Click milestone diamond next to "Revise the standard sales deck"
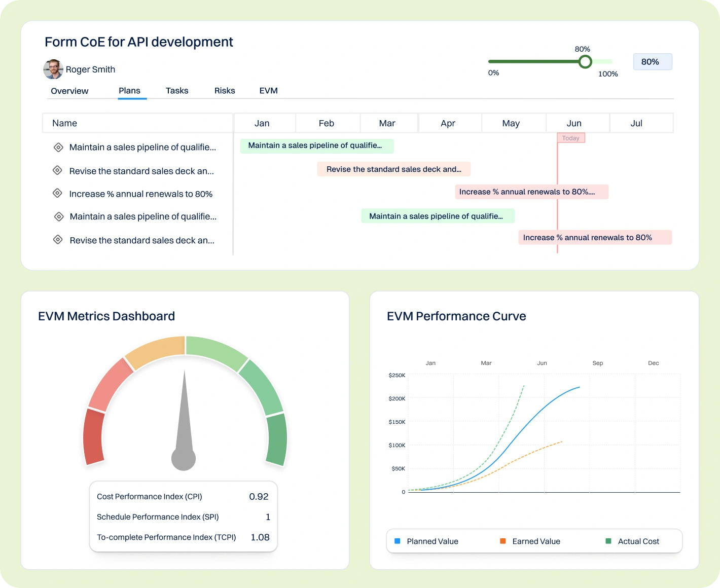 point(58,170)
